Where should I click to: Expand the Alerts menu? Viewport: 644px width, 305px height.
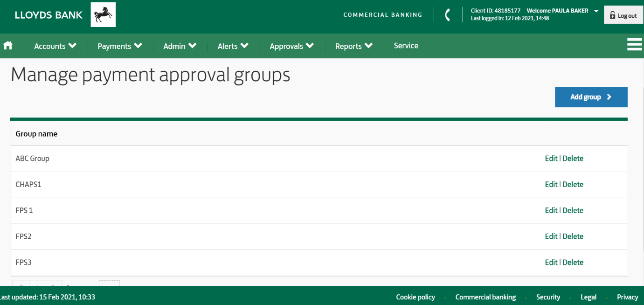(233, 46)
